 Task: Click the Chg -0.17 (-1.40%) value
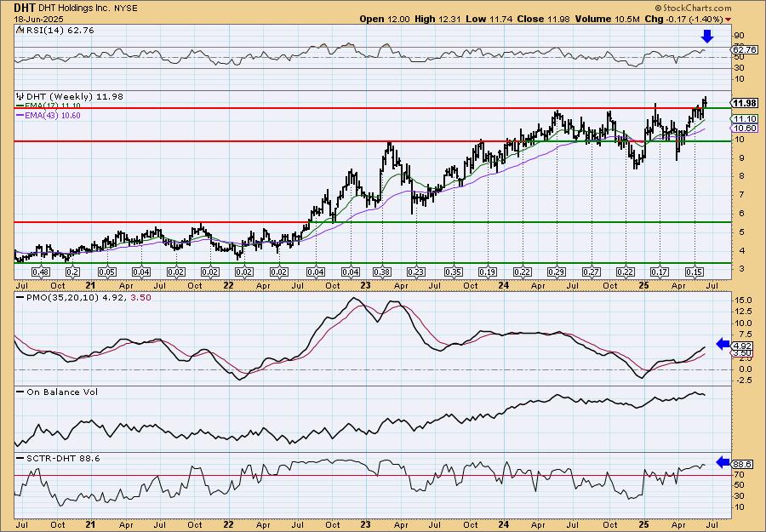684,19
